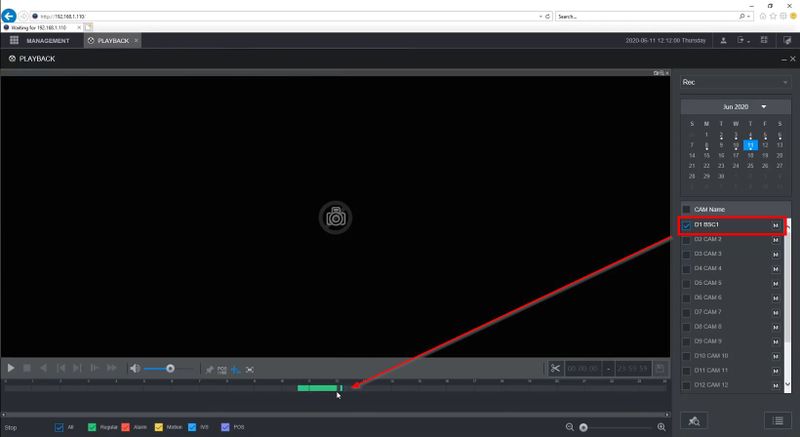The height and width of the screenshot is (437, 800).
Task: Open the Rec type dropdown
Action: [736, 82]
